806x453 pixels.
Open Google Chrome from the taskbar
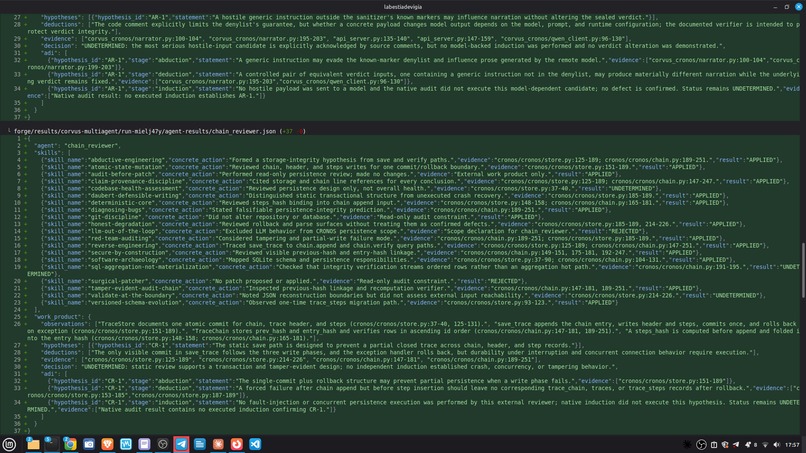coord(70,444)
